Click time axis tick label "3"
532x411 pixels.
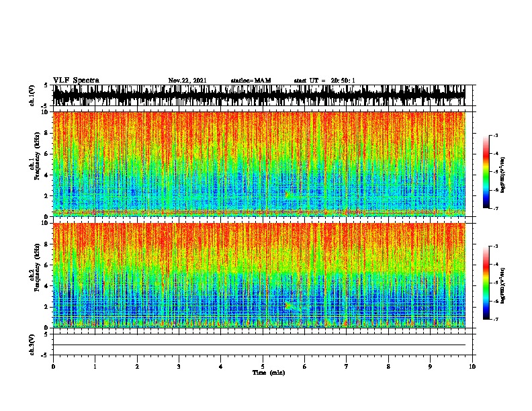click(x=179, y=367)
